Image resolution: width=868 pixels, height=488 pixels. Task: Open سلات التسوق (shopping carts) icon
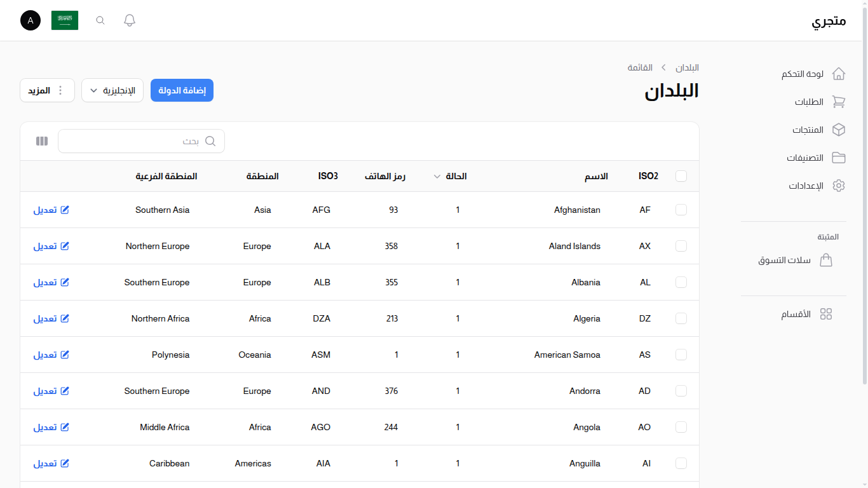click(826, 260)
